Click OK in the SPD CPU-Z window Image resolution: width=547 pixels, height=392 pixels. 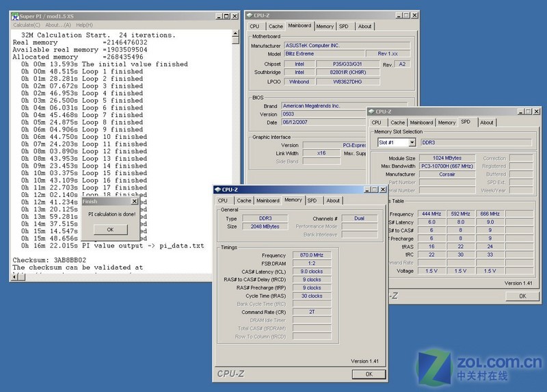pos(522,296)
